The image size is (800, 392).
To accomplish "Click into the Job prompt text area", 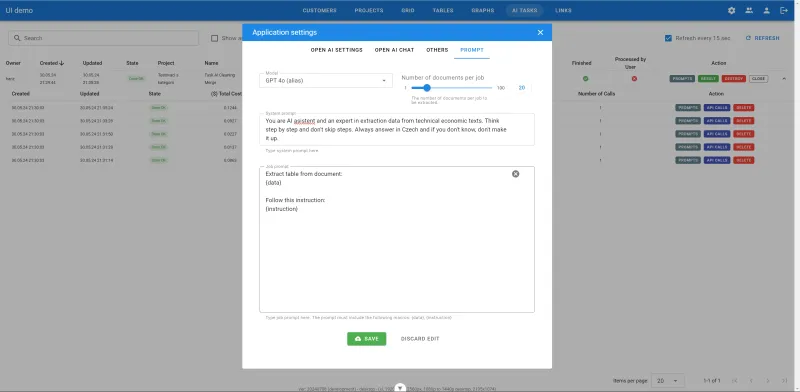I will click(x=397, y=239).
